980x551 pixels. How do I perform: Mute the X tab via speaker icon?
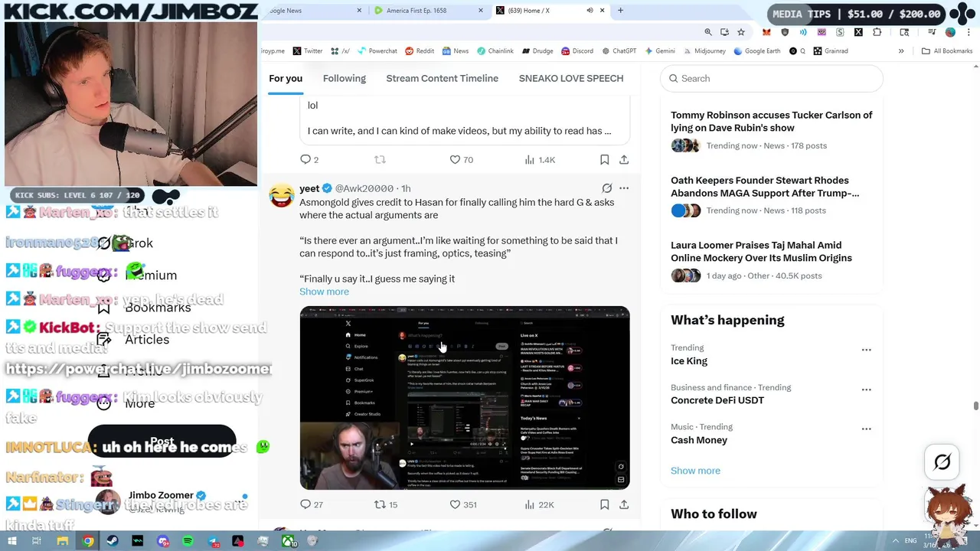590,11
